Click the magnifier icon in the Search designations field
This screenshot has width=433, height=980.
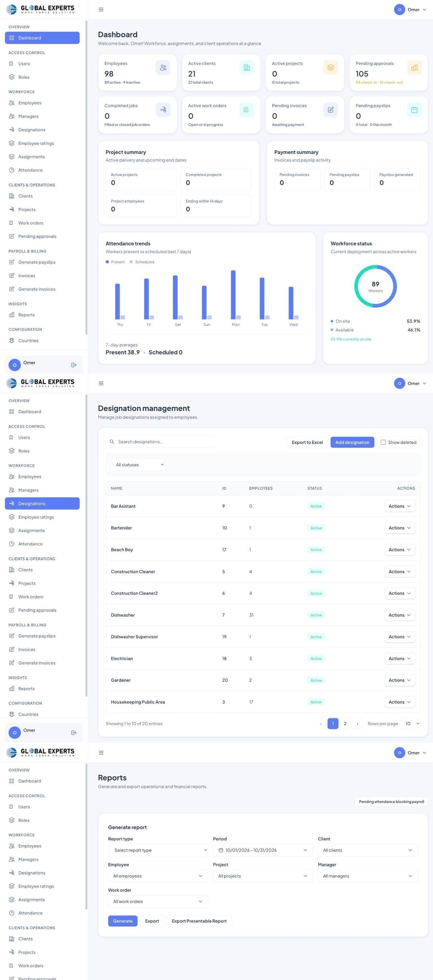(112, 441)
